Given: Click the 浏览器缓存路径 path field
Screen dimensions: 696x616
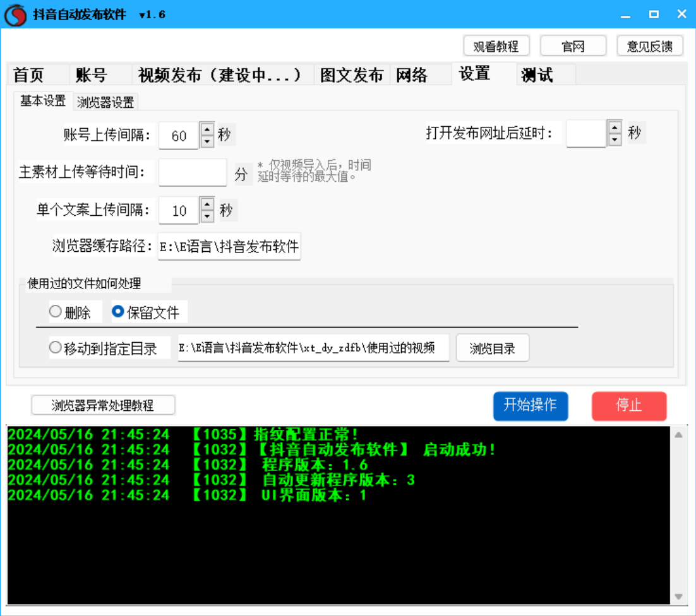Looking at the screenshot, I should tap(229, 246).
